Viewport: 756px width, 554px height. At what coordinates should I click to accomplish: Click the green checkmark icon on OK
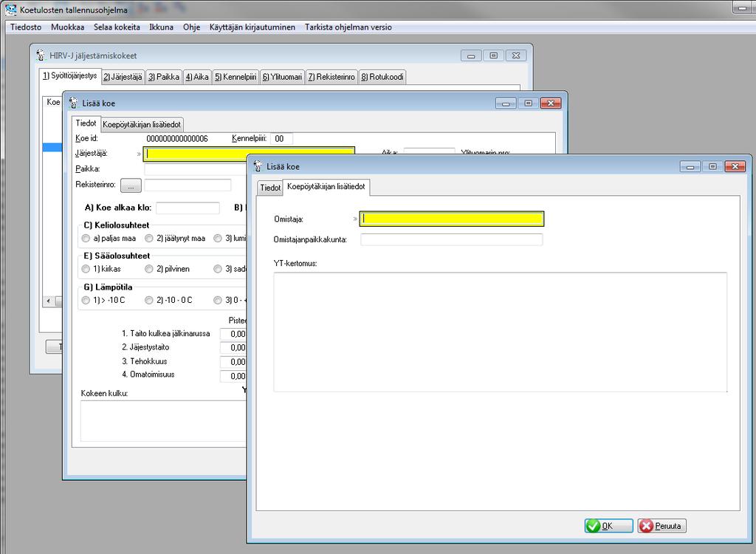point(593,525)
